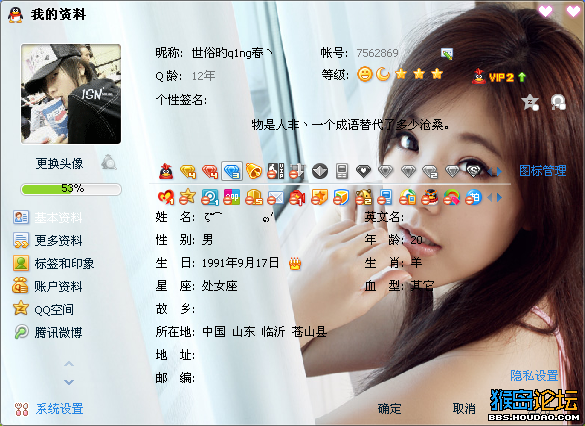Open the 更多资料 section
This screenshot has height=426, width=585.
tap(48, 240)
